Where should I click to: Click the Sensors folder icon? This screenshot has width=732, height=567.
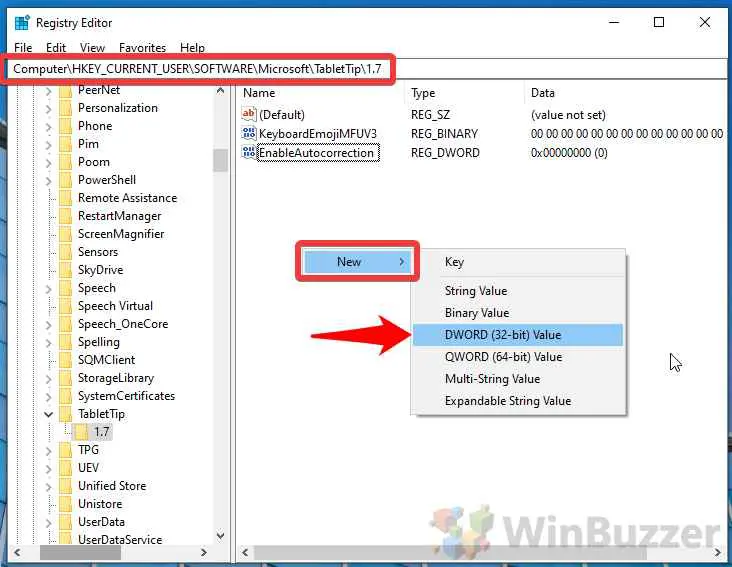coord(66,252)
